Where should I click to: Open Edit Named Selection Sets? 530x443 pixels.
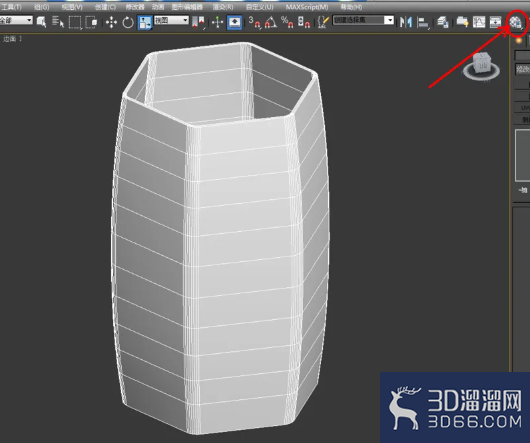(323, 22)
